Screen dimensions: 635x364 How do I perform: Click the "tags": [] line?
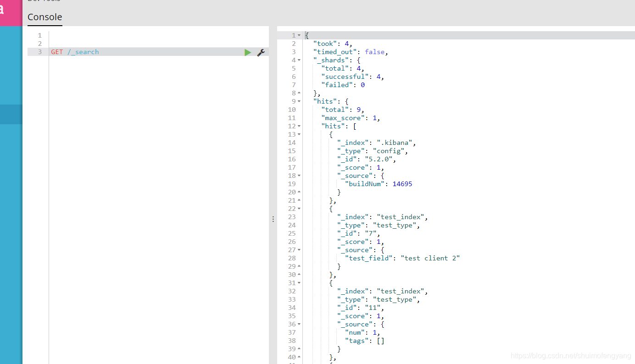coord(365,341)
